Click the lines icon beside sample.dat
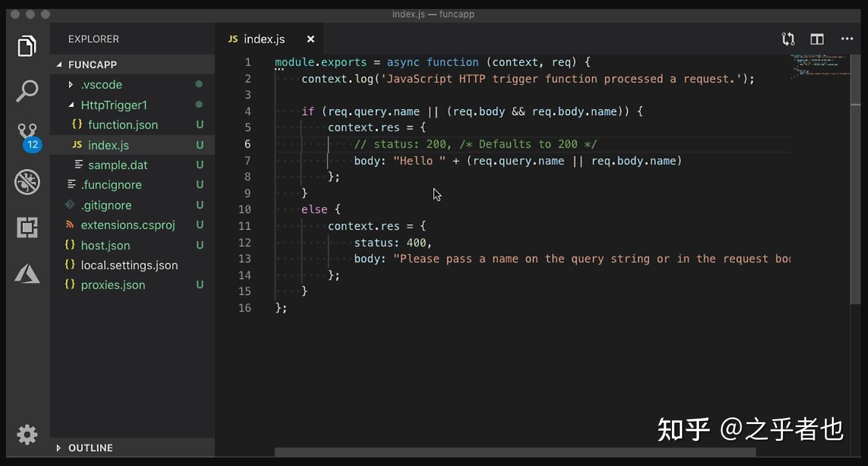This screenshot has height=466, width=868. 79,164
